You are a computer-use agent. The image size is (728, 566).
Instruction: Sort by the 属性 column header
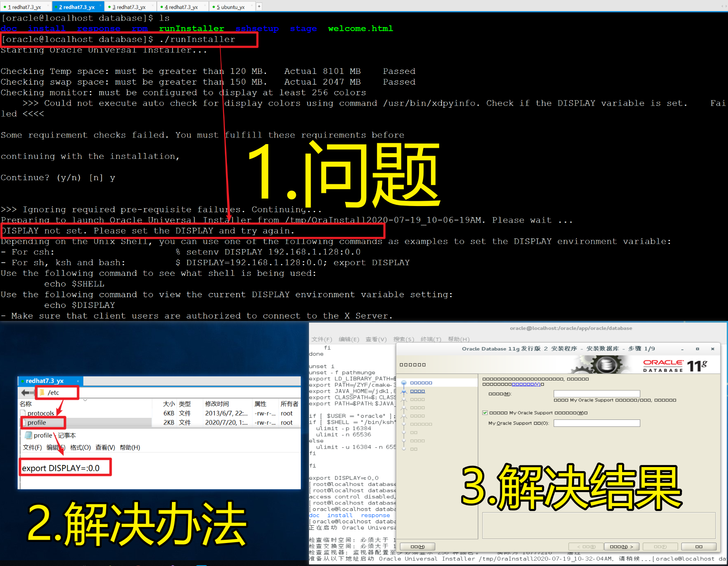(260, 404)
